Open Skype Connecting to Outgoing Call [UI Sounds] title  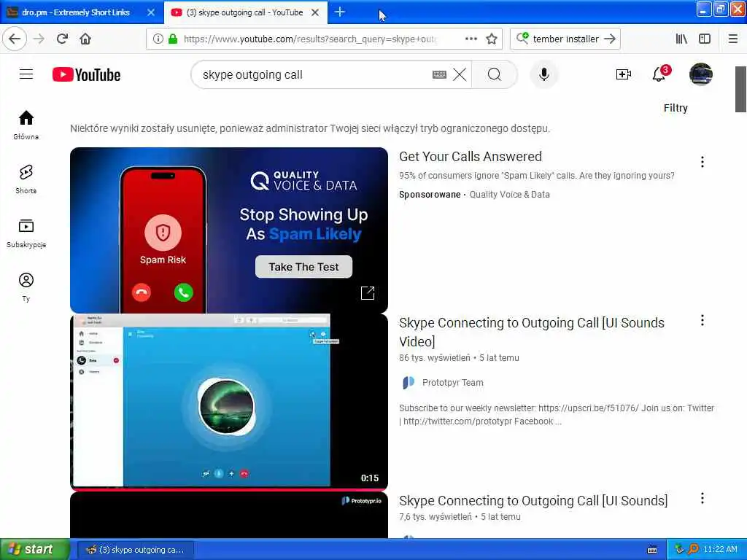(x=533, y=500)
